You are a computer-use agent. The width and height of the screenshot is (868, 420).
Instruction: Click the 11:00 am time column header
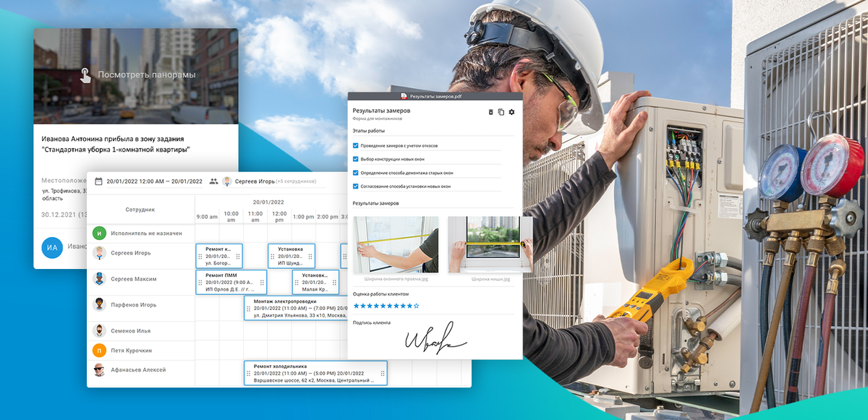click(x=255, y=217)
